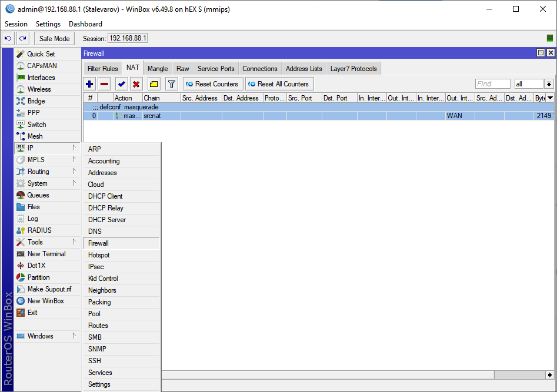Switch to the Filter Rules tab

tap(102, 69)
